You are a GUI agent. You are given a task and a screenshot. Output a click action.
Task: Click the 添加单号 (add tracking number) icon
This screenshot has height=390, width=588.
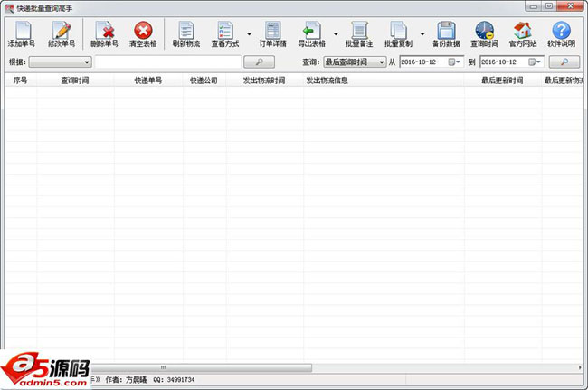(22, 34)
